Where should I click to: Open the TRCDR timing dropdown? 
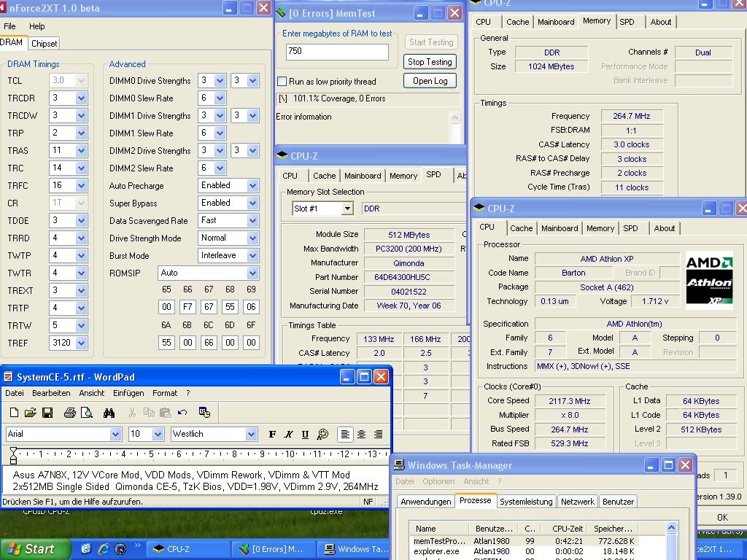point(82,98)
